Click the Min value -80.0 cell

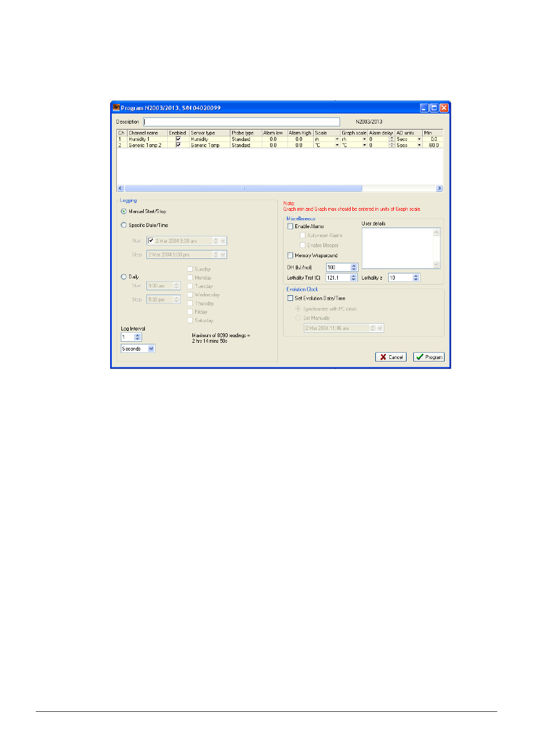pyautogui.click(x=433, y=145)
